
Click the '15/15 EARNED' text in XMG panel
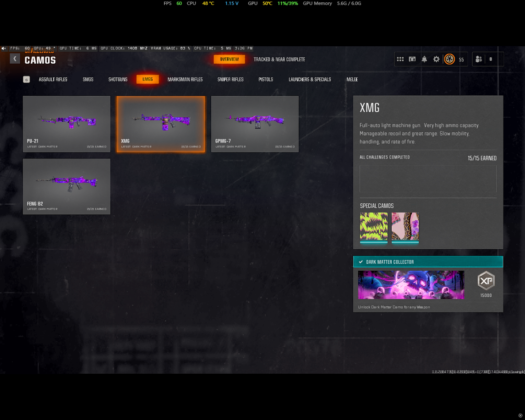click(x=482, y=158)
